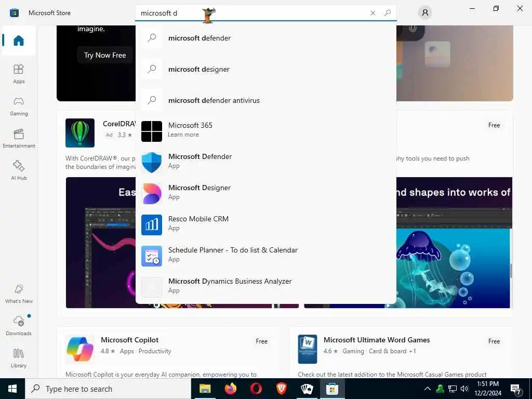This screenshot has height=399, width=532.
Task: Click the Microsoft Ultimate Word Games title
Action: [377, 340]
